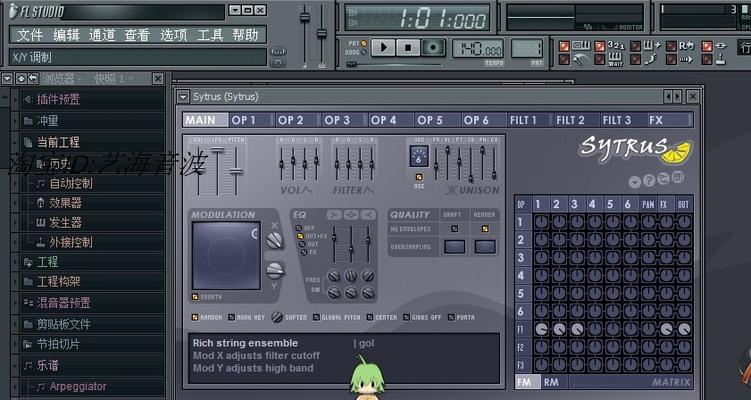Switch to the OP 1 tab
751x400 pixels.
pos(251,120)
